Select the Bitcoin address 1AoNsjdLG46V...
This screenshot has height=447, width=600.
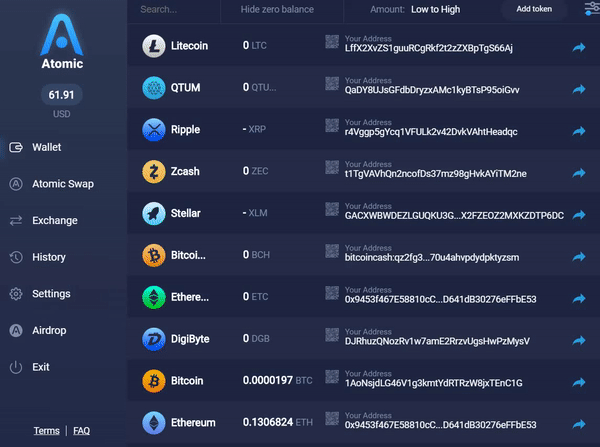434,383
